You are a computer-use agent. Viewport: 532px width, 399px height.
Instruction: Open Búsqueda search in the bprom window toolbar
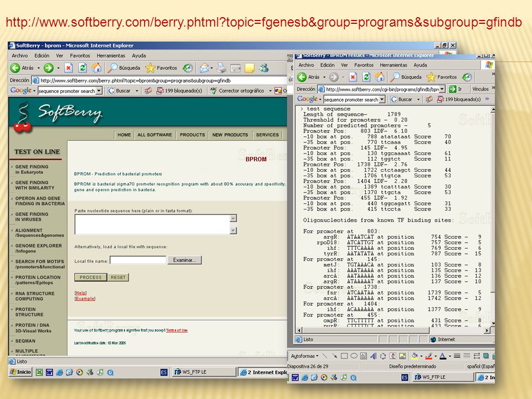point(124,68)
